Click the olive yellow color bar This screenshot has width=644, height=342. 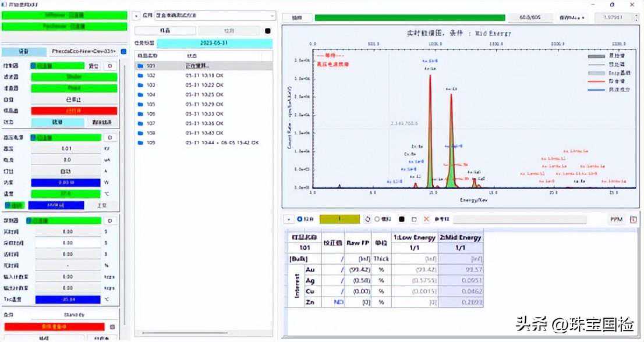click(x=339, y=219)
